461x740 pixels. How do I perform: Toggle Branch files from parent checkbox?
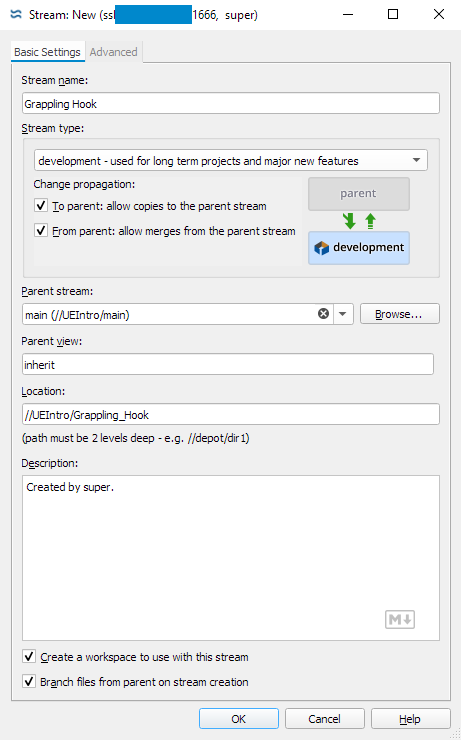coord(29,681)
